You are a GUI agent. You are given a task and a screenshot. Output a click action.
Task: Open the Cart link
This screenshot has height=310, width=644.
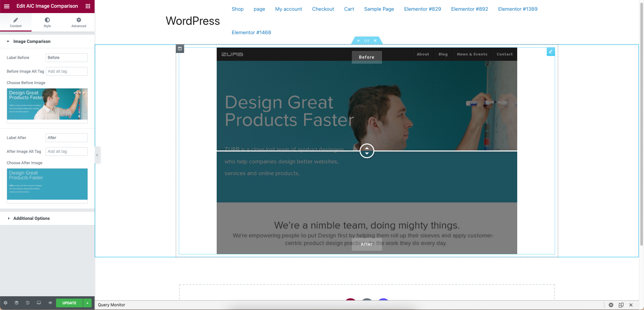coord(349,9)
